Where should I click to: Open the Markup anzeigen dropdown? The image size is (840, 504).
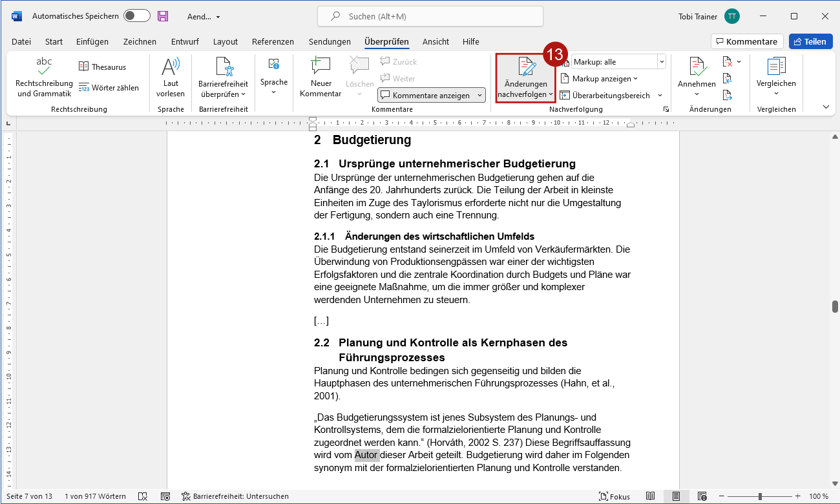click(x=599, y=79)
